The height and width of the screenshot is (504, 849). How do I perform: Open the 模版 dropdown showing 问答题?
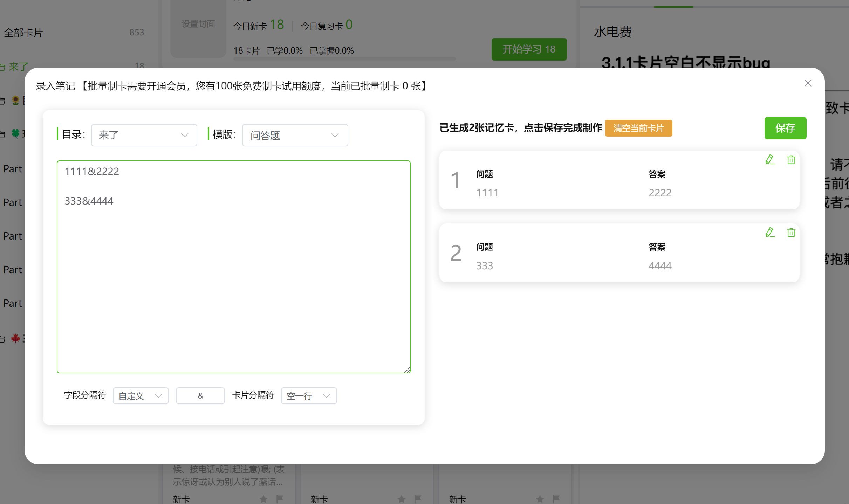coord(295,135)
